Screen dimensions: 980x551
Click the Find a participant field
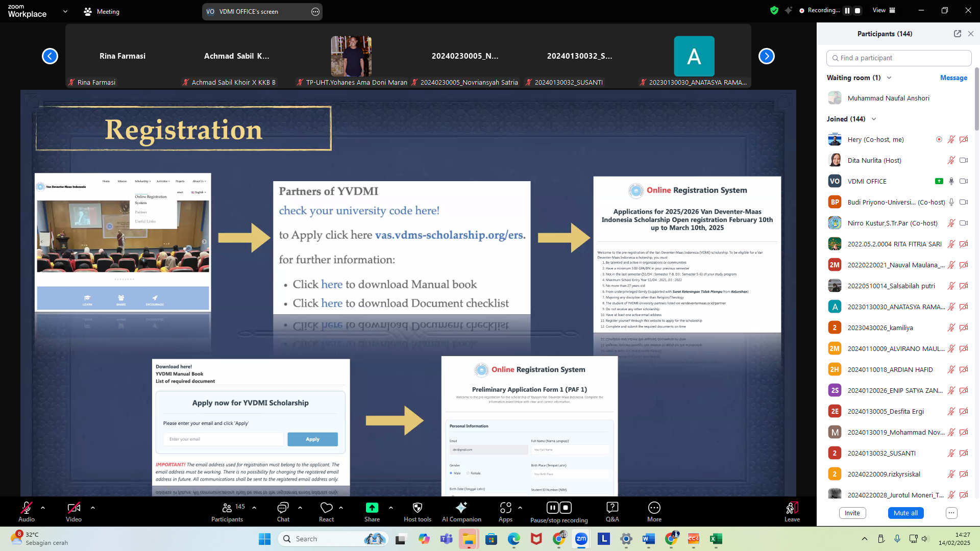[x=898, y=58]
